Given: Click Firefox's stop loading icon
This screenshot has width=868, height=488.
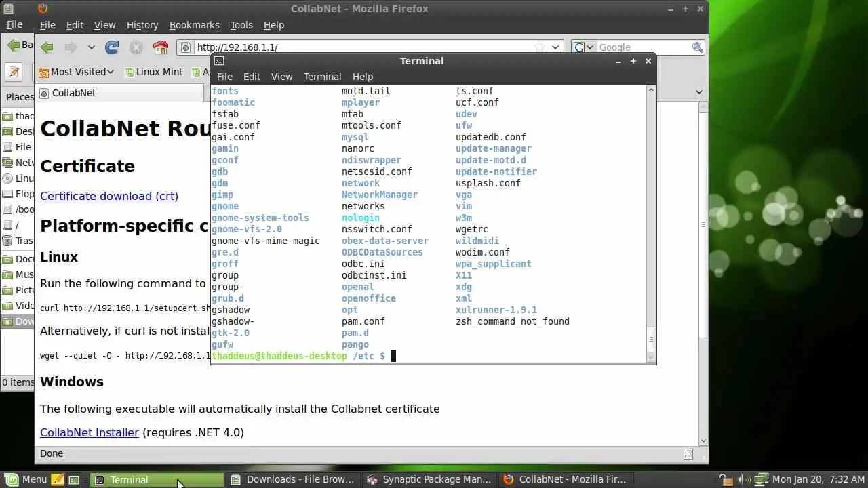Looking at the screenshot, I should (x=136, y=47).
